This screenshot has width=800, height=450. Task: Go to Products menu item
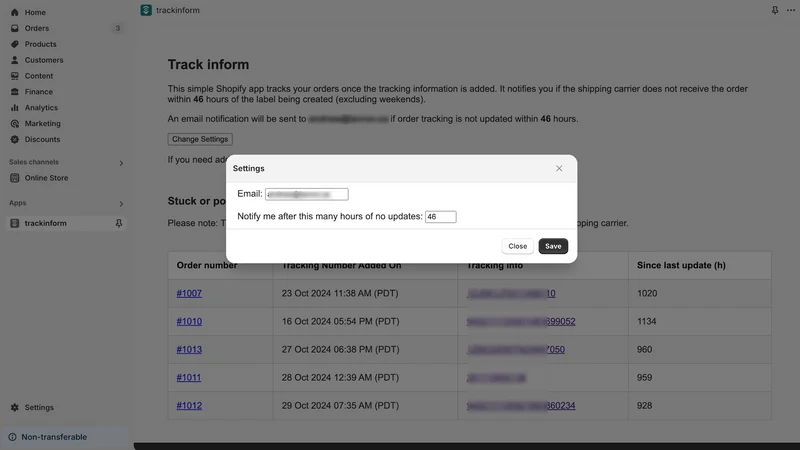(x=40, y=44)
